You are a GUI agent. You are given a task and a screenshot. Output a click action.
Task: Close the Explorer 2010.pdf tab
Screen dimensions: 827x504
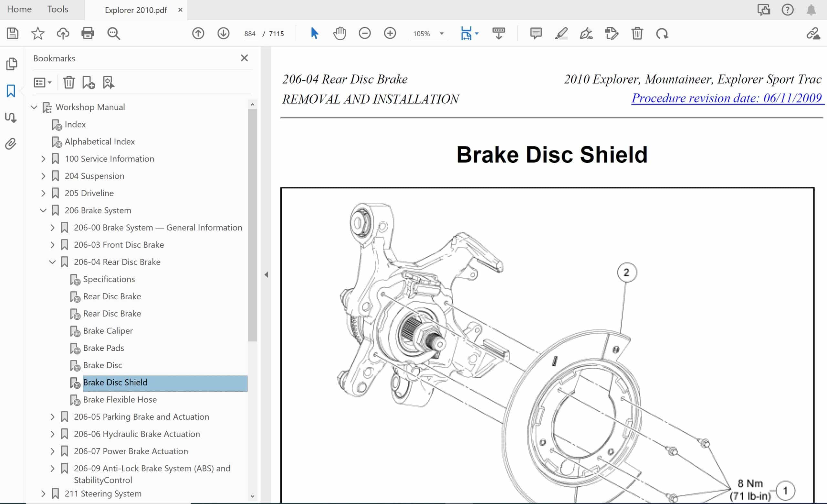pyautogui.click(x=180, y=10)
